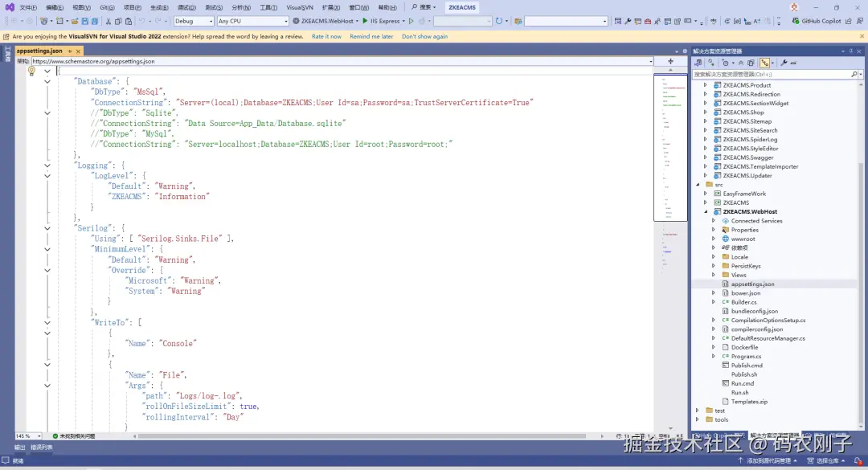Expand the wwwroot folder node
This screenshot has height=470, width=868.
pos(714,239)
